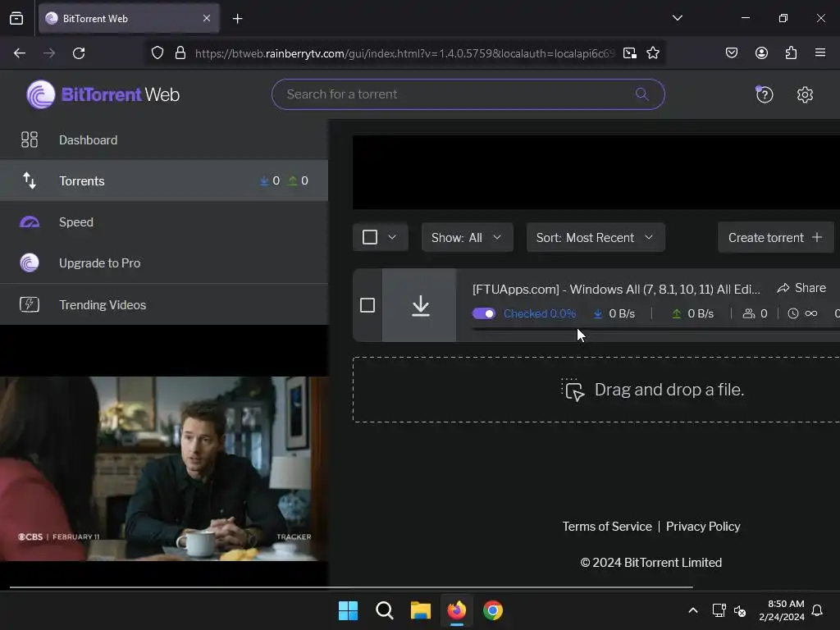Open the Show: All filter dropdown

(x=467, y=237)
